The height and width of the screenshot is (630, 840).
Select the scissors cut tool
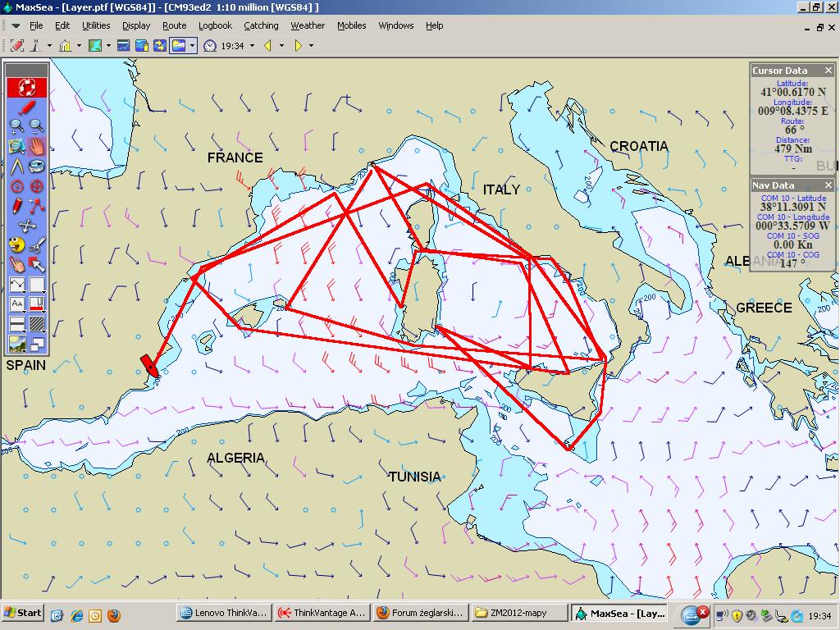pos(36,245)
